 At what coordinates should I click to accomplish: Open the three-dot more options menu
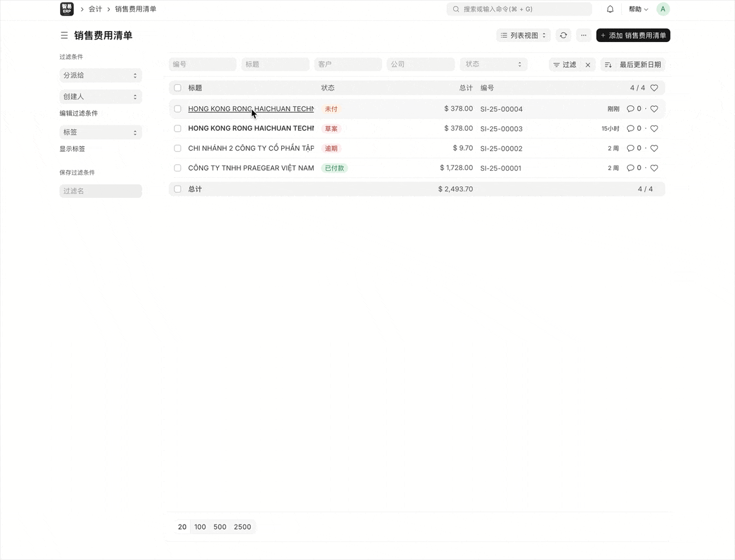pos(583,36)
